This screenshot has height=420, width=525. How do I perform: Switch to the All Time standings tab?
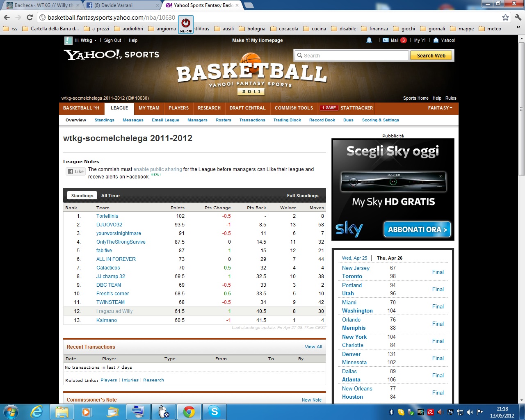[110, 196]
